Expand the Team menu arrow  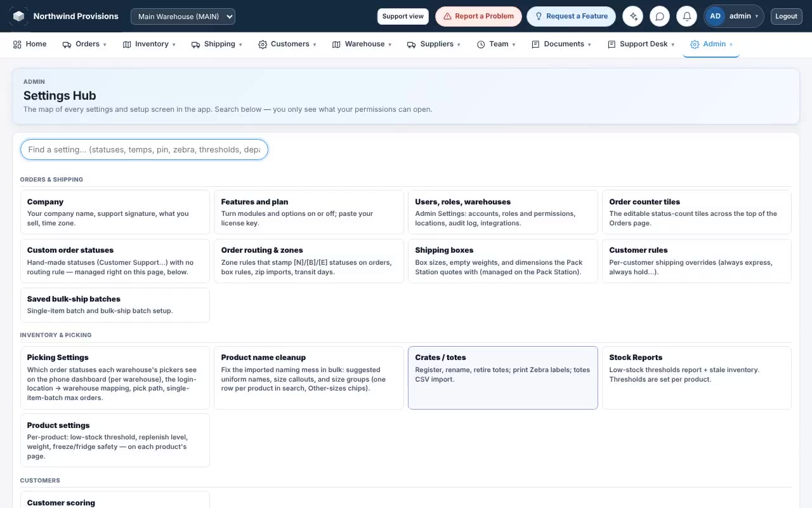(513, 44)
